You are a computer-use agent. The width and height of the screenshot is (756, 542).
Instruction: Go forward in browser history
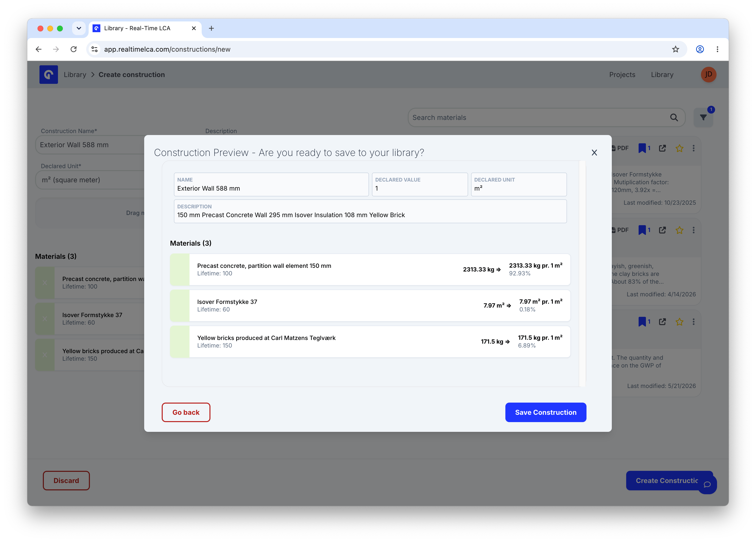point(56,49)
